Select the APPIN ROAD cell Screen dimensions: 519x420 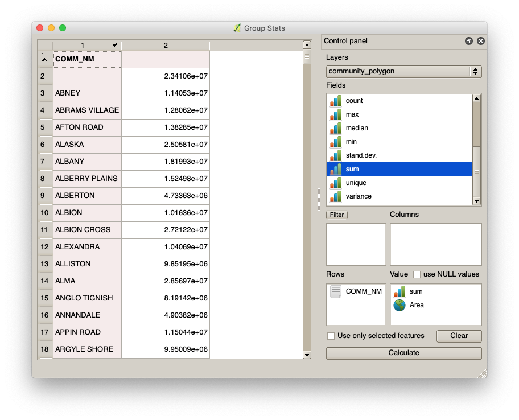point(88,332)
